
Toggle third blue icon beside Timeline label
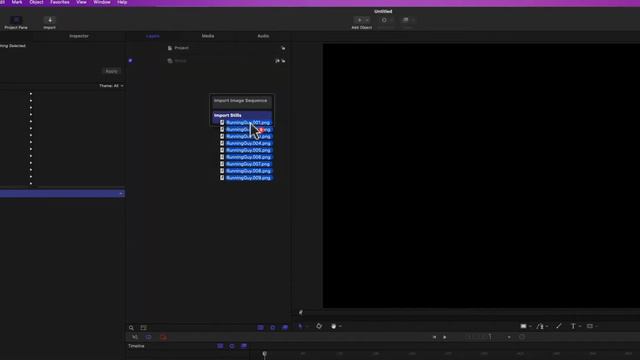point(244,346)
